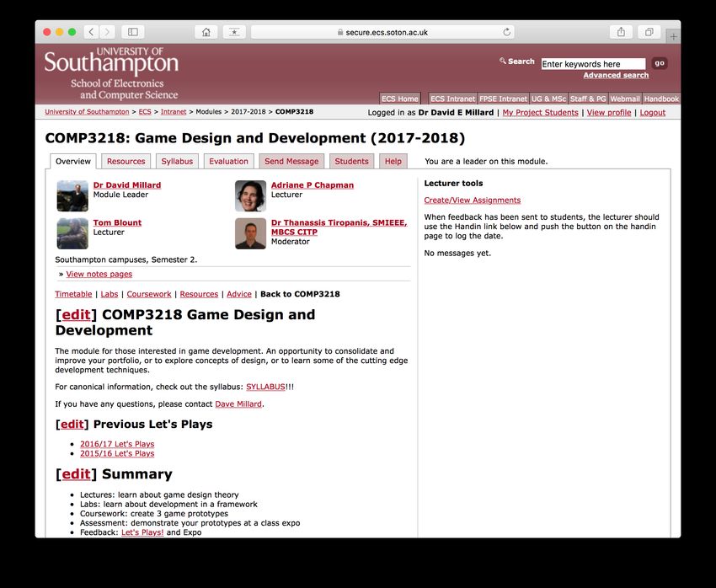The width and height of the screenshot is (716, 588).
Task: Go back with Safari's back arrow
Action: 91,32
